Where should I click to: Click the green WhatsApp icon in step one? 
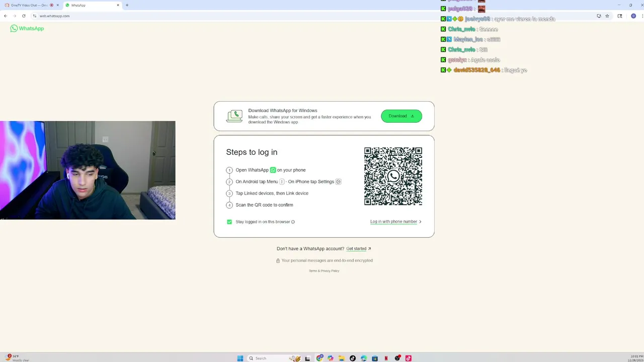coord(273,170)
